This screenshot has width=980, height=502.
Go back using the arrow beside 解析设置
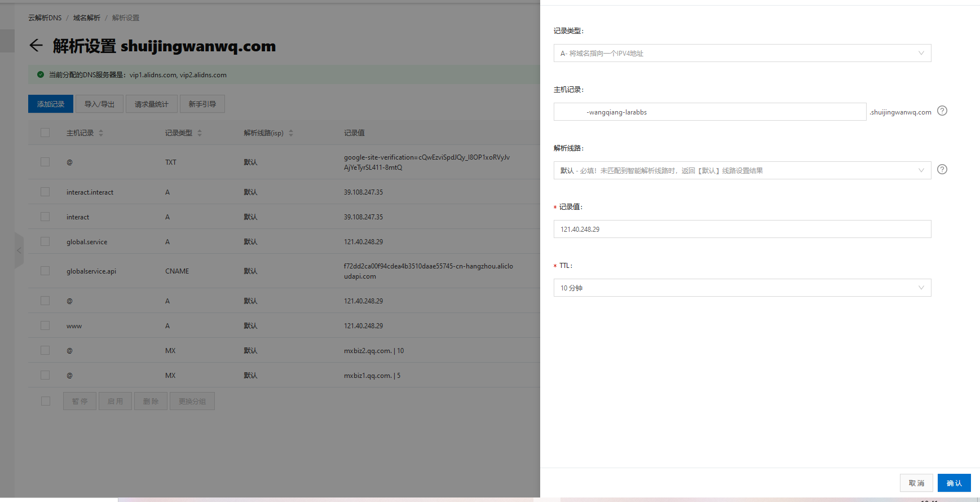[x=36, y=46]
